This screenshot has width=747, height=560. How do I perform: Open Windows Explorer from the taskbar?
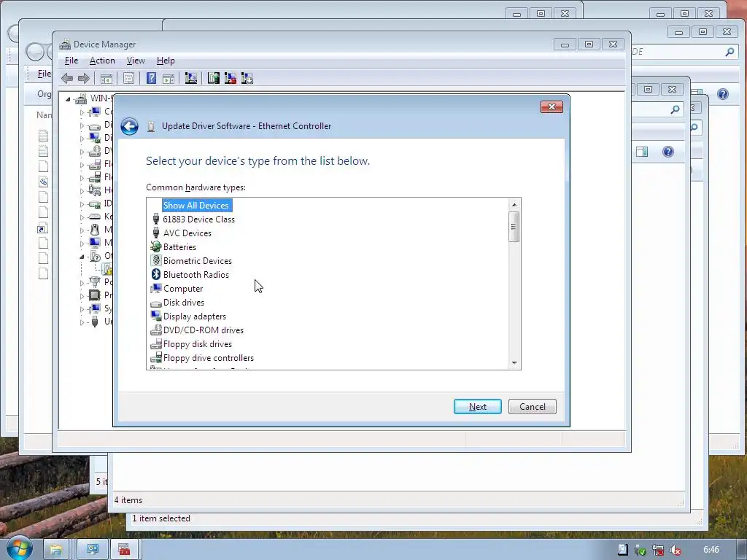(x=56, y=550)
